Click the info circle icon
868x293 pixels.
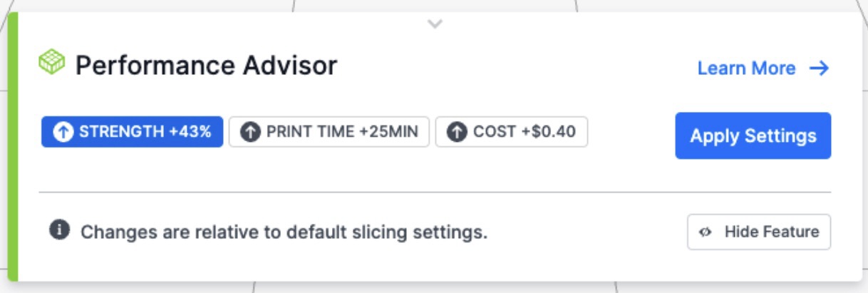(59, 230)
